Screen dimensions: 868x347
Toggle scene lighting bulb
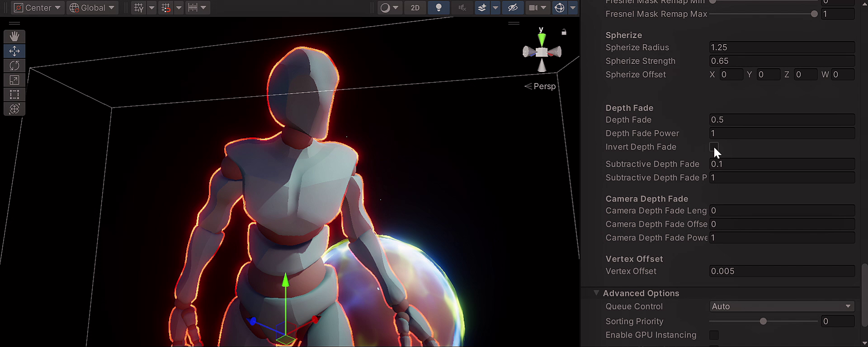click(x=439, y=8)
